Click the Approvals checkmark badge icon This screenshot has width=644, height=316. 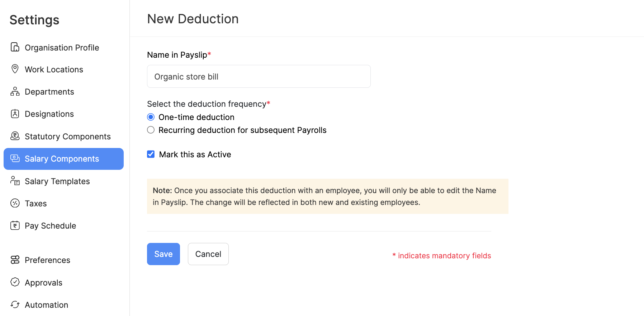15,282
